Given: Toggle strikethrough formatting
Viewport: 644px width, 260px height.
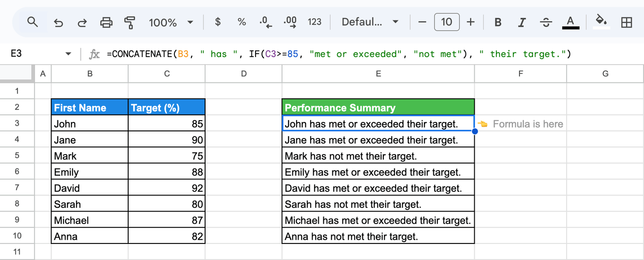Looking at the screenshot, I should click(x=546, y=22).
